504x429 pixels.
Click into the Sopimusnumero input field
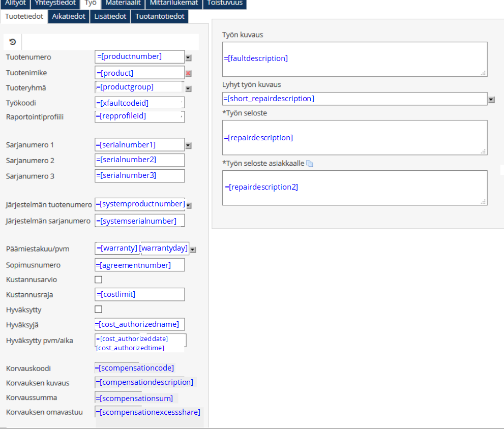pos(140,265)
